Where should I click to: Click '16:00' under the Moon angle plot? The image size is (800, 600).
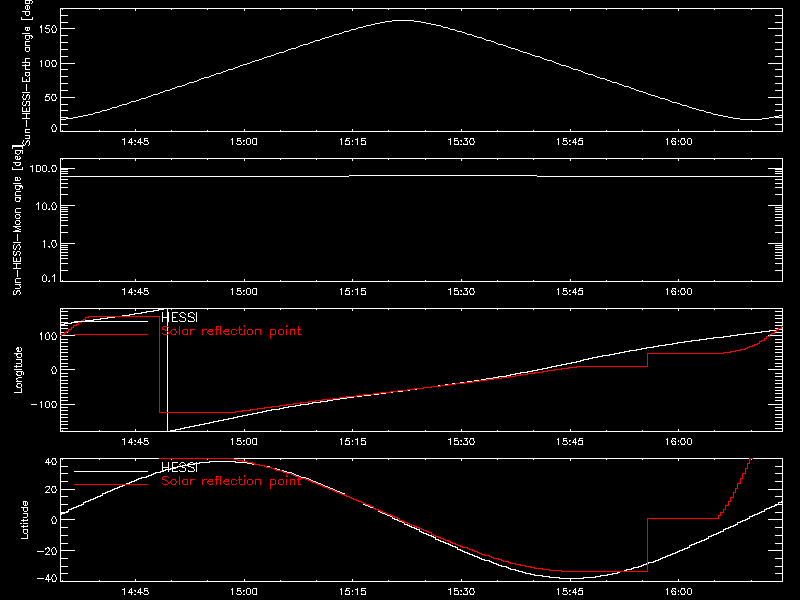coord(679,292)
